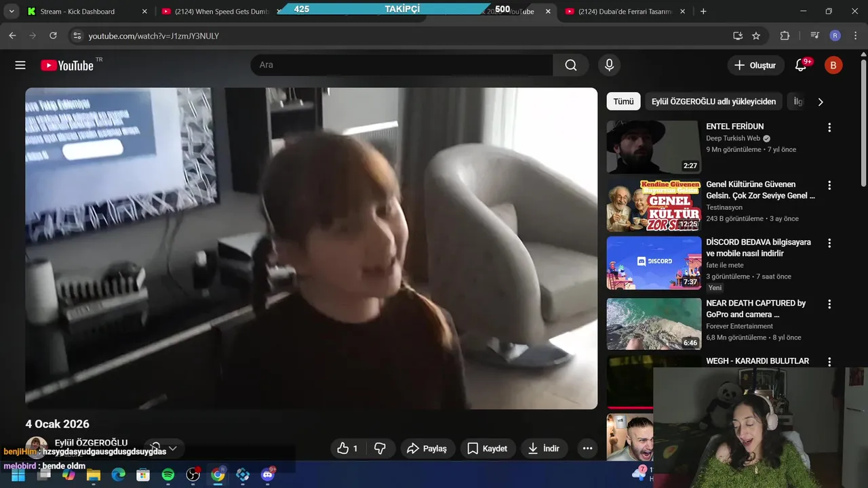Open options menu for WEGH - KARARDI BULUTLAR
This screenshot has width=868, height=488.
pyautogui.click(x=829, y=362)
